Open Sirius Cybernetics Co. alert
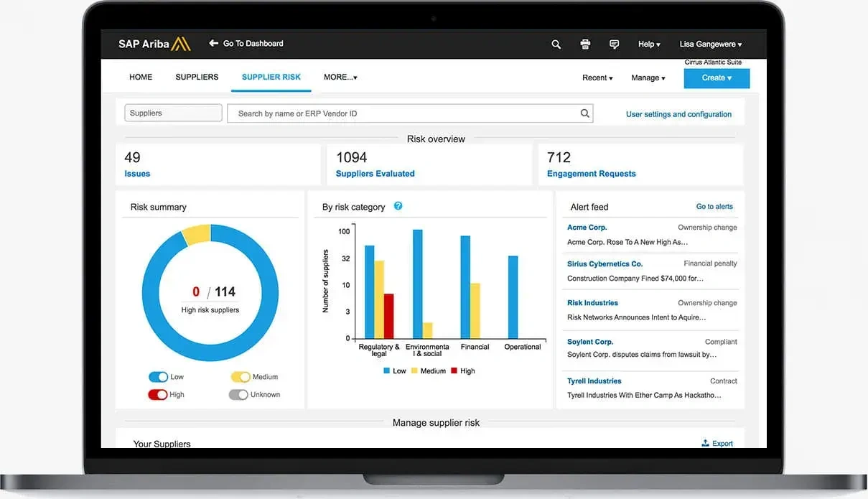Screen dimensions: 868x499 click(605, 264)
